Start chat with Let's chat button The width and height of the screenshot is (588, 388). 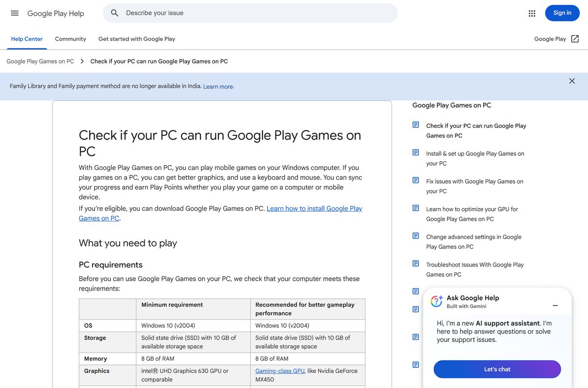[497, 369]
